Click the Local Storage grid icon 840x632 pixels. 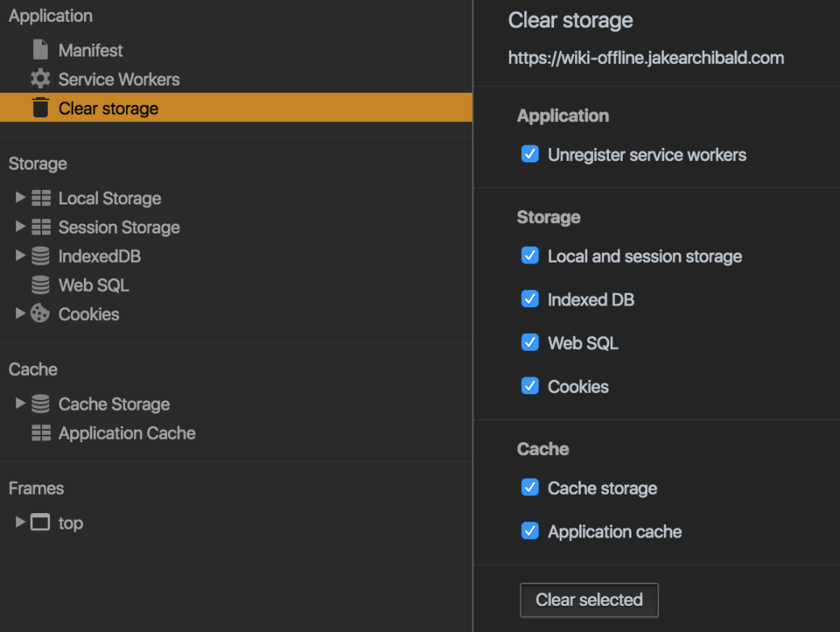(x=41, y=198)
